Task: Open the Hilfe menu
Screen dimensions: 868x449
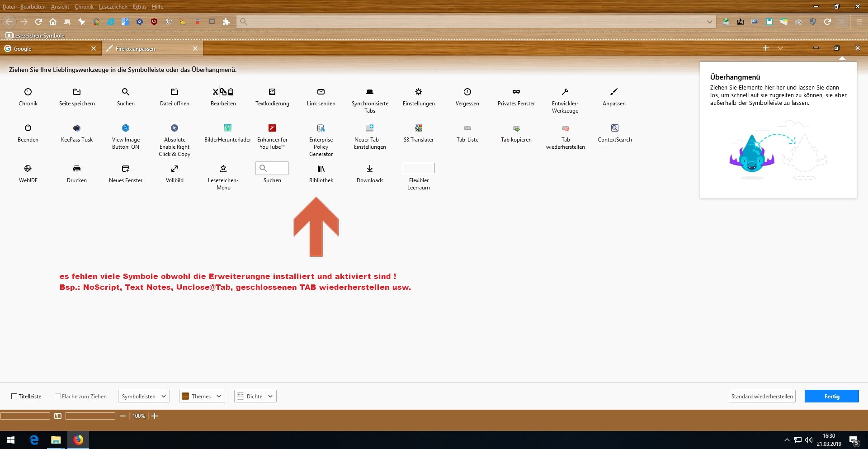Action: pos(157,7)
